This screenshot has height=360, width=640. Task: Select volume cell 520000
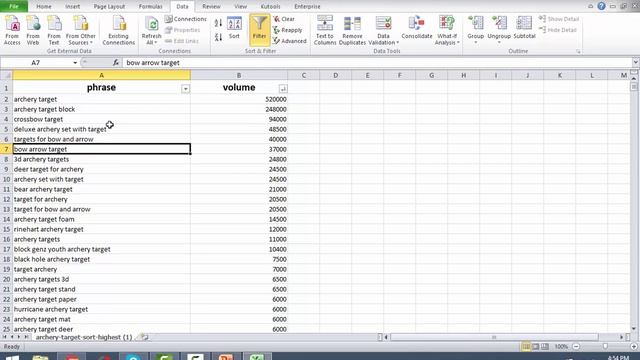239,99
